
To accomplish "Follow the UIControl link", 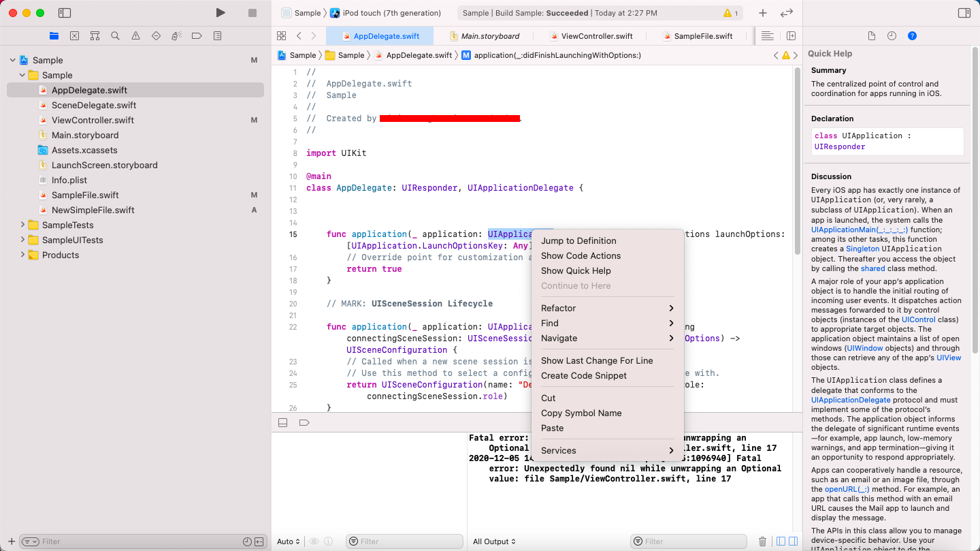I will coord(919,319).
